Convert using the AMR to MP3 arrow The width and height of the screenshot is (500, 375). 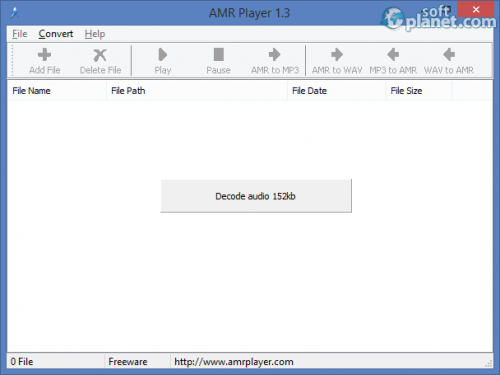275,55
